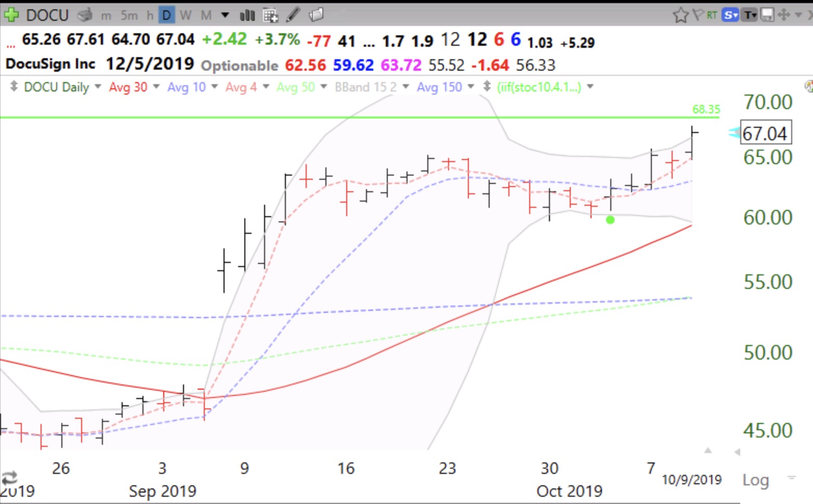
Task: Click the DOCU ticker symbol
Action: (x=47, y=15)
